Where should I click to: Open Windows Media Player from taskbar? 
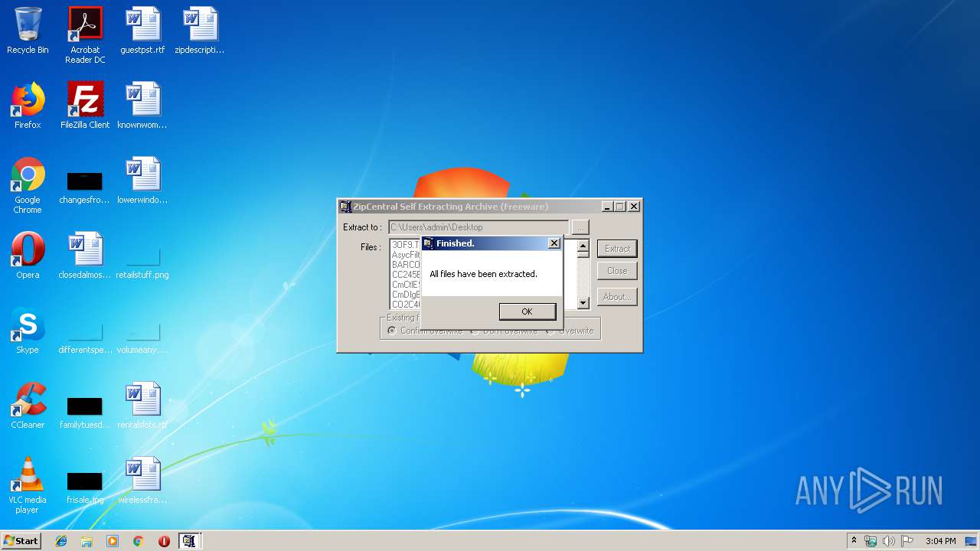click(x=113, y=541)
